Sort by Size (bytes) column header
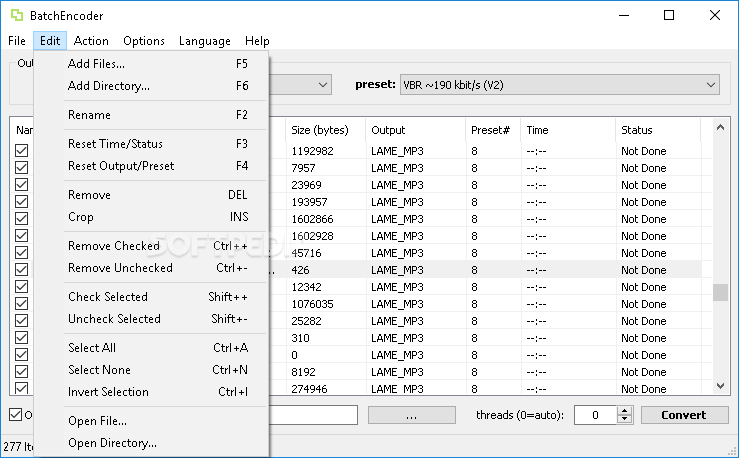This screenshot has height=458, width=739. coord(320,130)
